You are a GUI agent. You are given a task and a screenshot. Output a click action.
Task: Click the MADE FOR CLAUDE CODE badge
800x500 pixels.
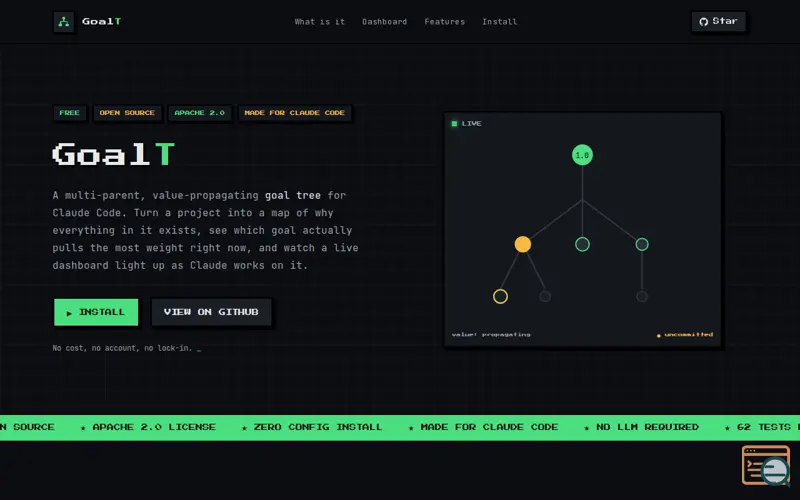294,113
